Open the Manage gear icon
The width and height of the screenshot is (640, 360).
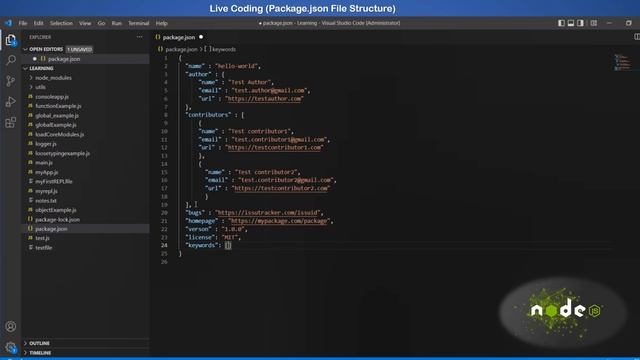click(11, 347)
